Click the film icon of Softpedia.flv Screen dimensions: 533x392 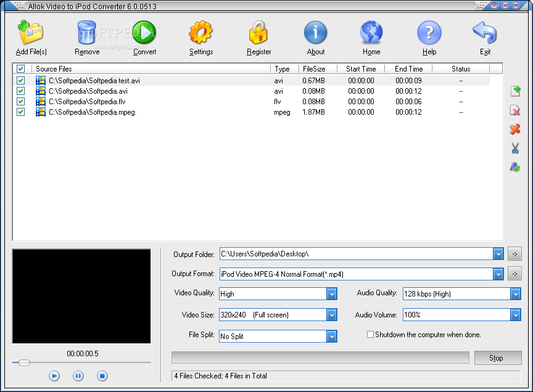41,102
